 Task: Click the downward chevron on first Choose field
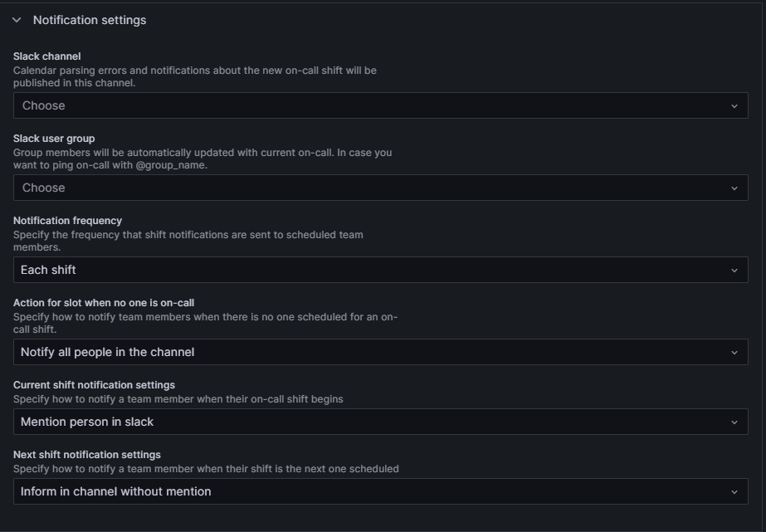click(x=734, y=105)
